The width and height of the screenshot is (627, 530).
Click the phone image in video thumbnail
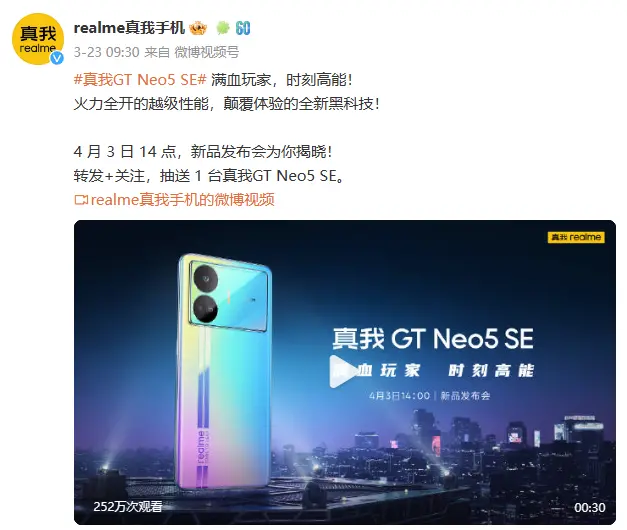(x=224, y=371)
